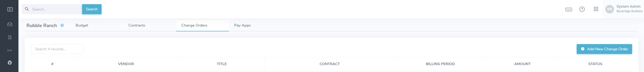Toggle the sidebar panel expand icon
Viewport: 644px width, 72px height.
10,10
